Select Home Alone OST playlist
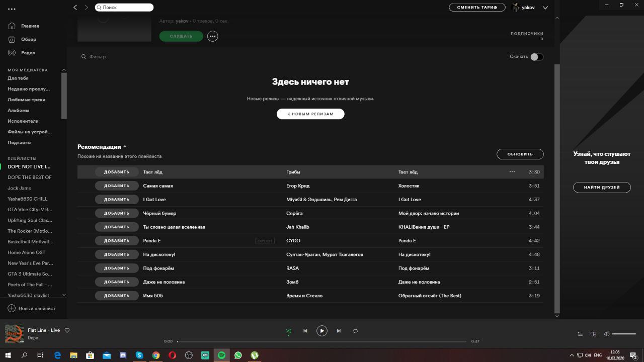Viewport: 644px width, 362px height. click(x=26, y=252)
